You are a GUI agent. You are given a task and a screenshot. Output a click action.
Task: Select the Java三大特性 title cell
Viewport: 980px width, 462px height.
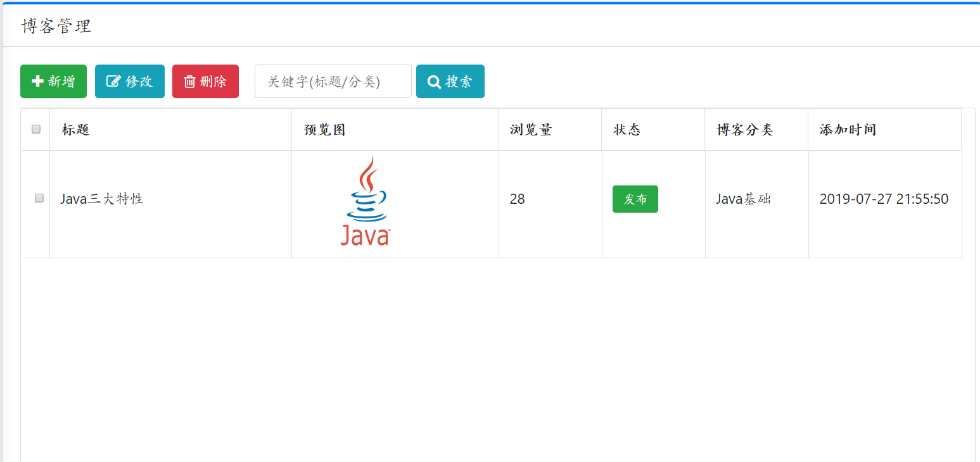(170, 204)
